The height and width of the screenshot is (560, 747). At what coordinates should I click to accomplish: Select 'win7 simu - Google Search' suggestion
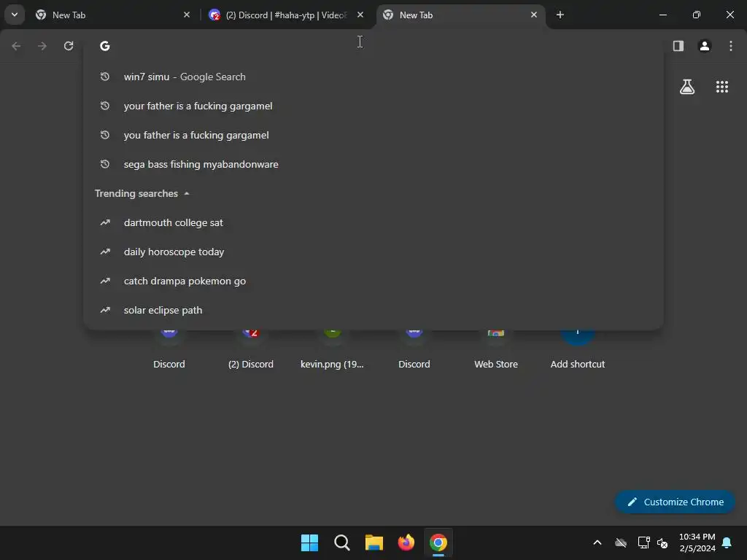pos(373,77)
